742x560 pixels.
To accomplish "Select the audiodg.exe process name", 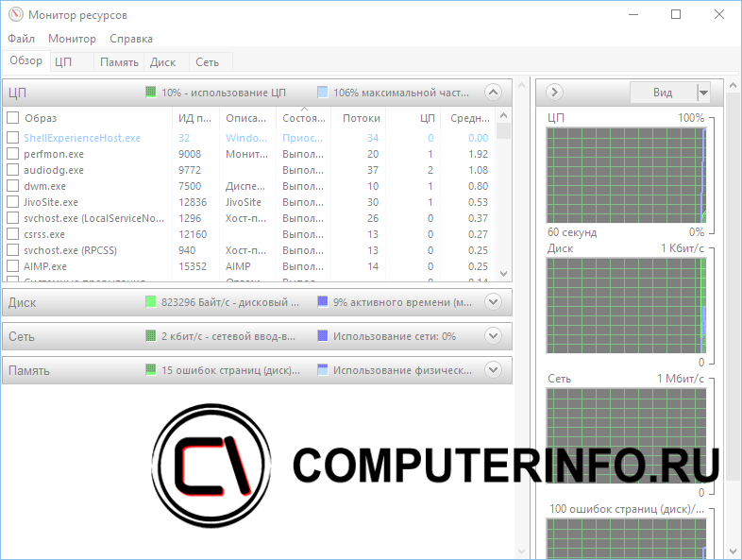I will (54, 170).
